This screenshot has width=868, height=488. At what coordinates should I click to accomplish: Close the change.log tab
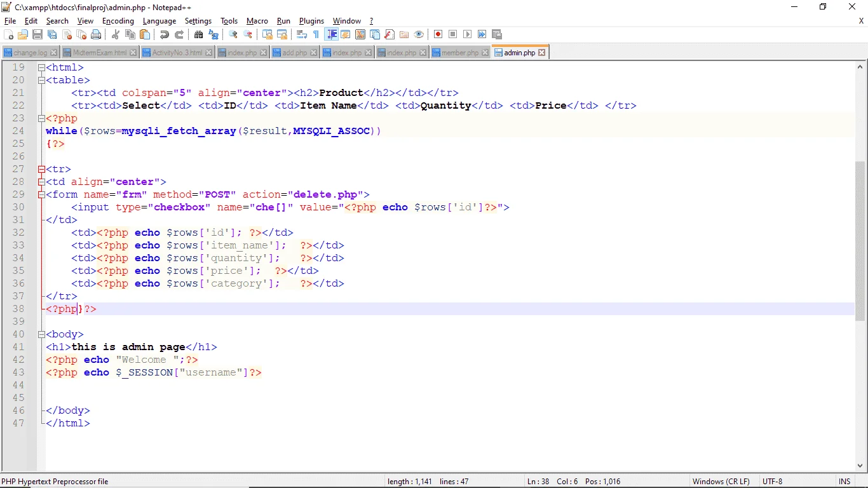[x=54, y=53]
